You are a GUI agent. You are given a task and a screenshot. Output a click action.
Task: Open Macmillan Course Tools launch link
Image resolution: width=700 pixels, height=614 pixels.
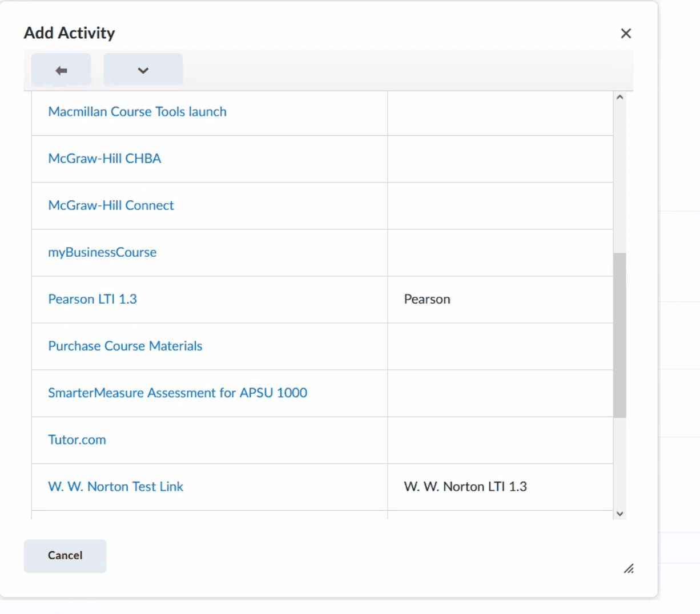pyautogui.click(x=137, y=112)
